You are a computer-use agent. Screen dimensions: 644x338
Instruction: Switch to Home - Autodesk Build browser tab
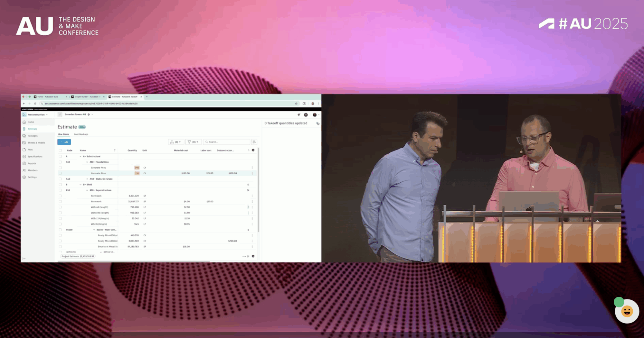pyautogui.click(x=51, y=97)
